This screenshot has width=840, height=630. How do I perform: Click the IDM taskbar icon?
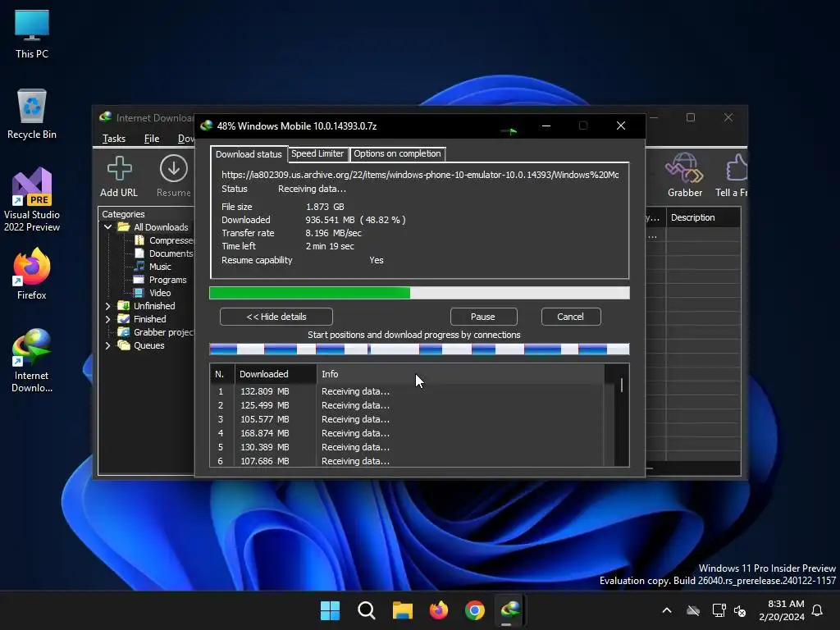pos(510,610)
